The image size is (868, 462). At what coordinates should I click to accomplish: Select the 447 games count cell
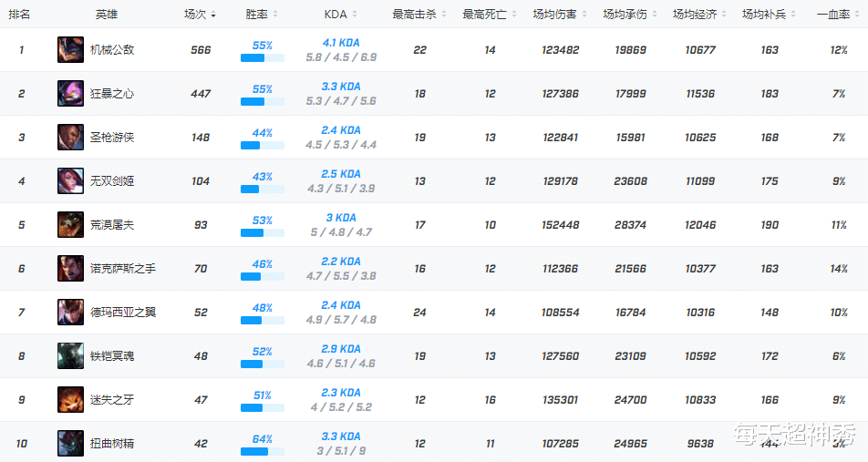[x=201, y=94]
